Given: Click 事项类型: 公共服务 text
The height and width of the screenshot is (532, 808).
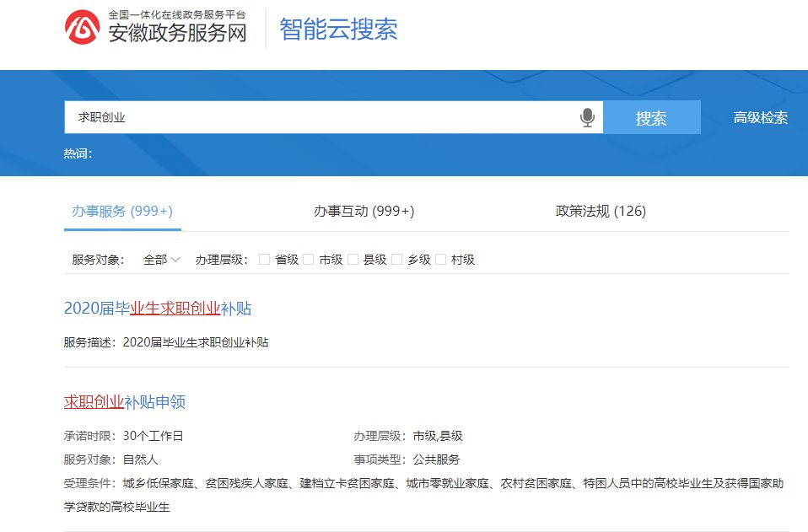Looking at the screenshot, I should tap(407, 459).
